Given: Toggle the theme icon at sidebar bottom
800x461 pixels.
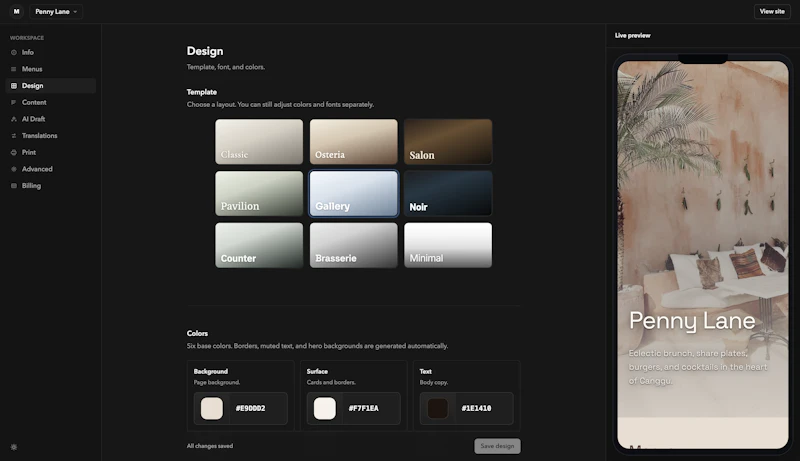Looking at the screenshot, I should pyautogui.click(x=14, y=447).
